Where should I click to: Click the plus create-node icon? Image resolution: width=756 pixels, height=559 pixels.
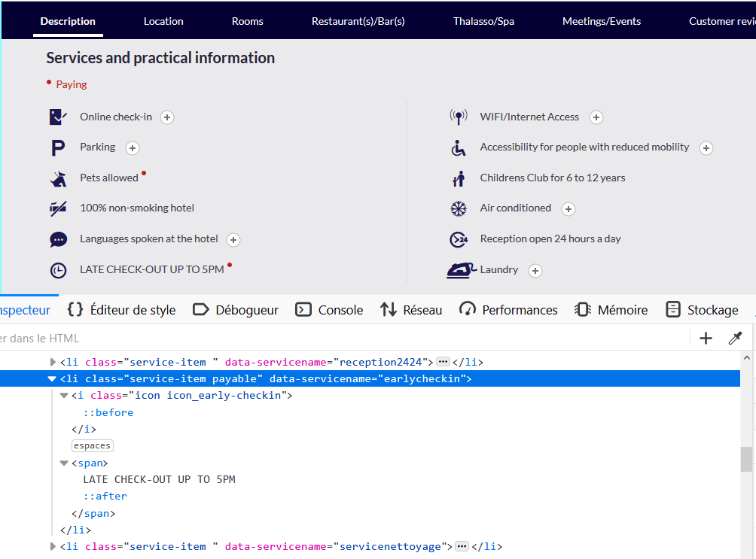(706, 339)
